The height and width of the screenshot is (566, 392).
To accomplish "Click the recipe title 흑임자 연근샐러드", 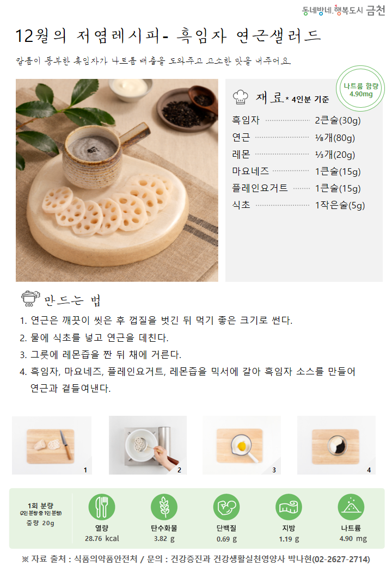I will (249, 36).
